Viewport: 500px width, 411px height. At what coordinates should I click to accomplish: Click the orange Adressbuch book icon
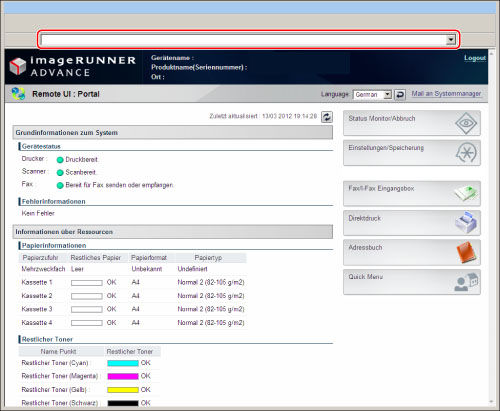467,252
